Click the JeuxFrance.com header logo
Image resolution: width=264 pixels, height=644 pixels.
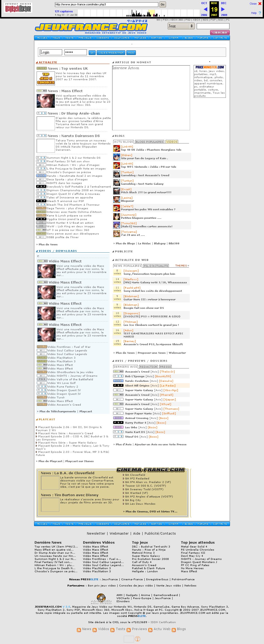click(x=91, y=27)
